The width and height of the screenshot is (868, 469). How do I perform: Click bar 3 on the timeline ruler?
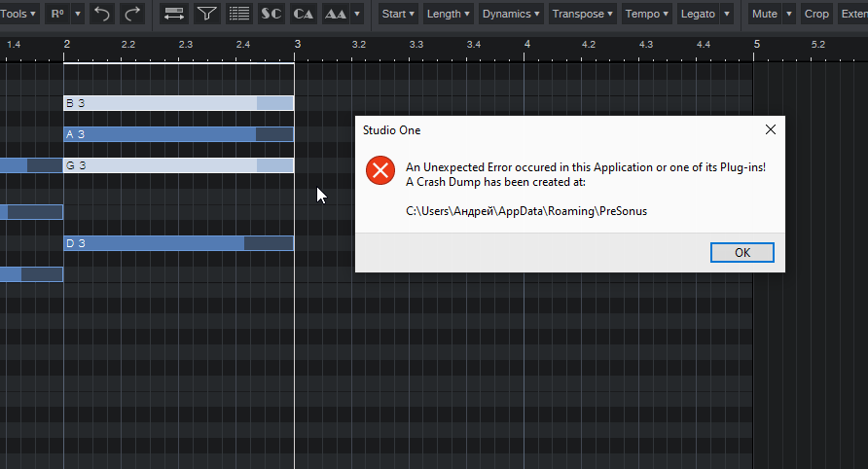point(297,44)
